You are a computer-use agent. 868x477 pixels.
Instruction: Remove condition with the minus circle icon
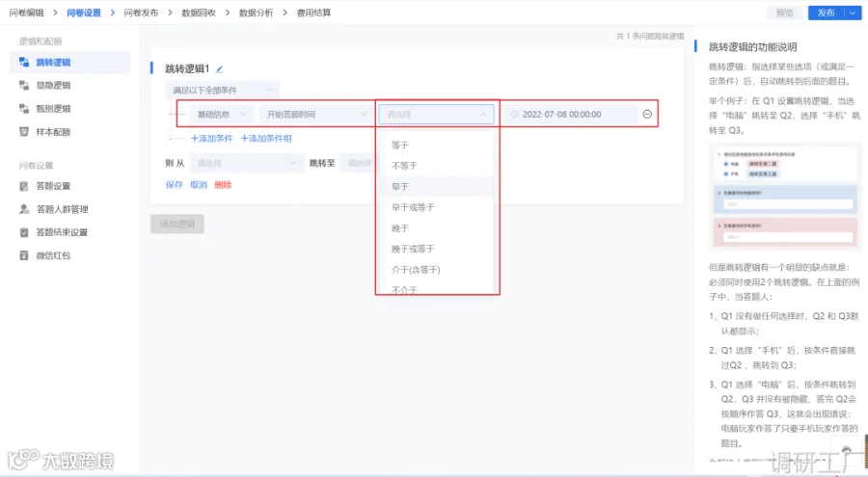(x=647, y=114)
